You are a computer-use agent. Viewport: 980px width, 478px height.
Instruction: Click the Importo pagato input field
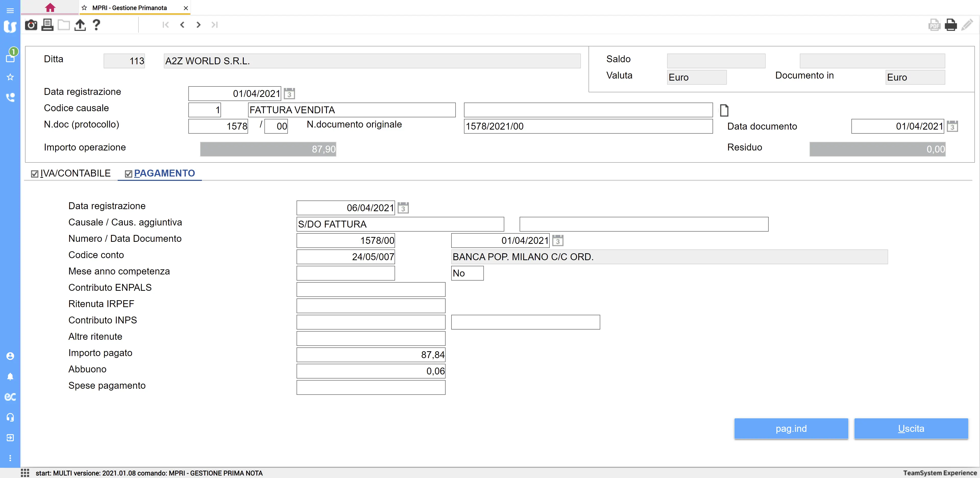point(371,355)
